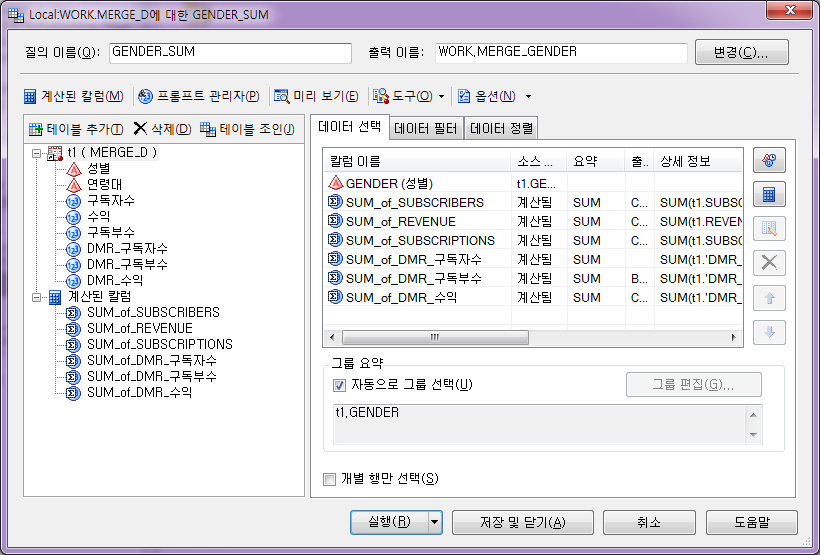Click SUM_of_DMR_구독자수 row in column table
Image resolution: width=820 pixels, height=555 pixels.
pyautogui.click(x=533, y=259)
